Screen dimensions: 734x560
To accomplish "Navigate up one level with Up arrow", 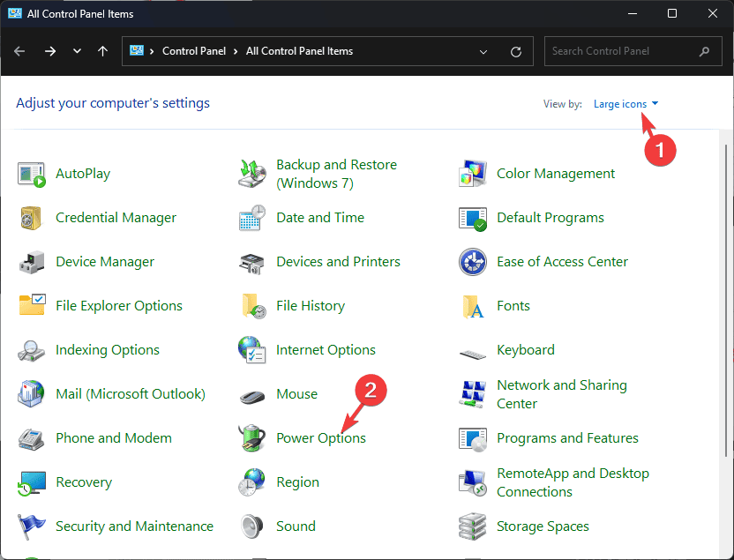I will 102,51.
